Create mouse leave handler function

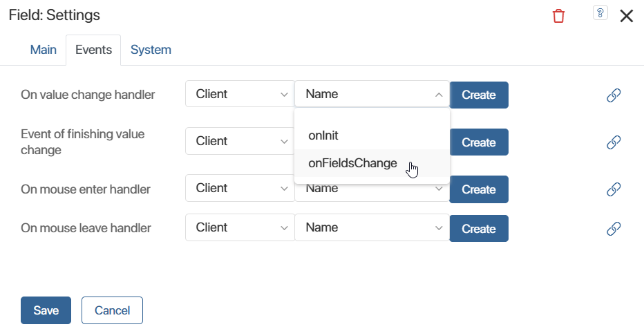pyautogui.click(x=479, y=228)
